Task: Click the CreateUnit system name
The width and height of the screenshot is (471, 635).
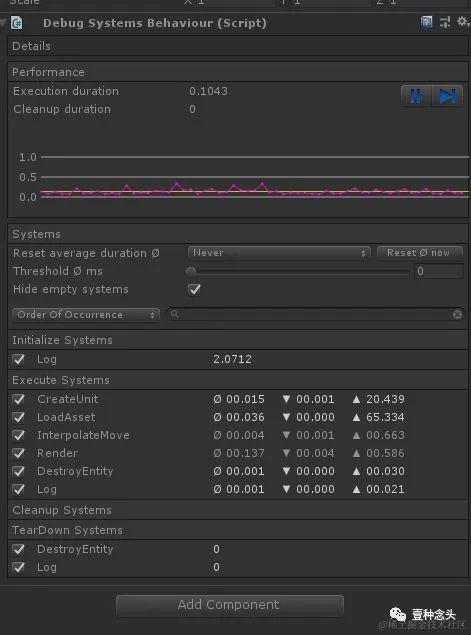Action: pyautogui.click(x=67, y=399)
